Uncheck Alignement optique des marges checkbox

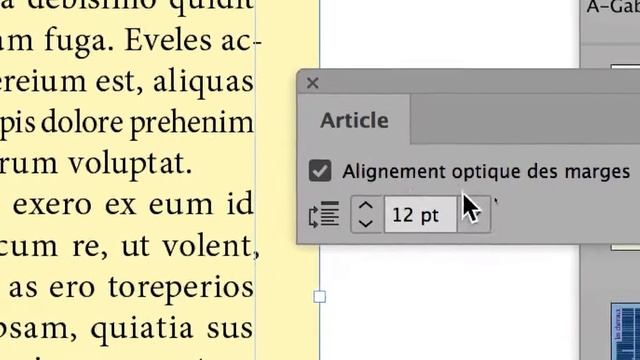tap(320, 170)
